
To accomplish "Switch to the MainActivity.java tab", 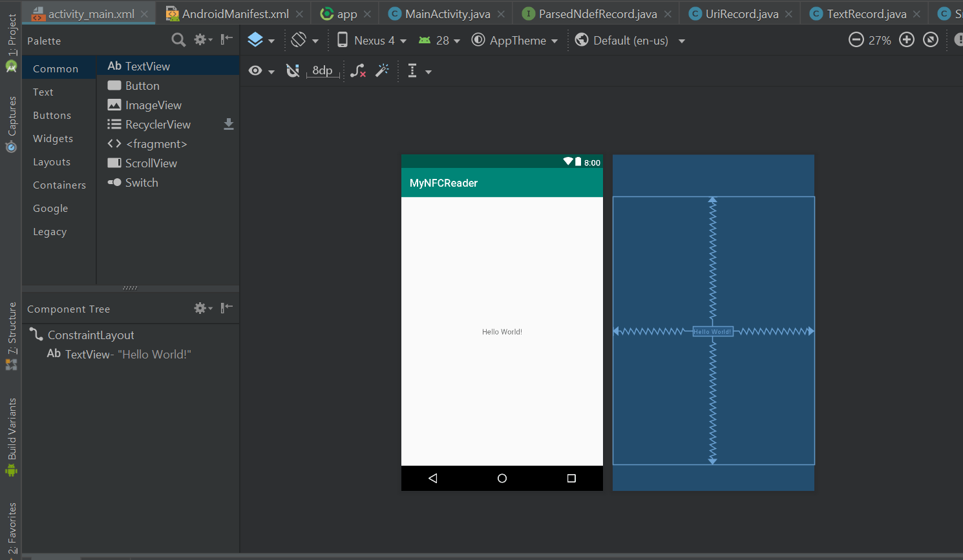I will coord(447,14).
